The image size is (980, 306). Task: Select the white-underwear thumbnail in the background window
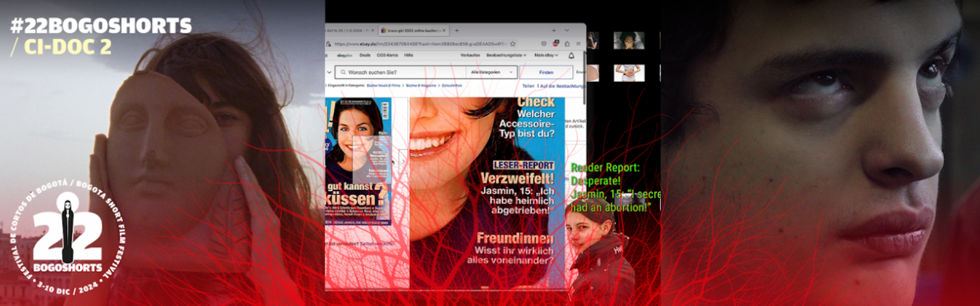(629, 73)
